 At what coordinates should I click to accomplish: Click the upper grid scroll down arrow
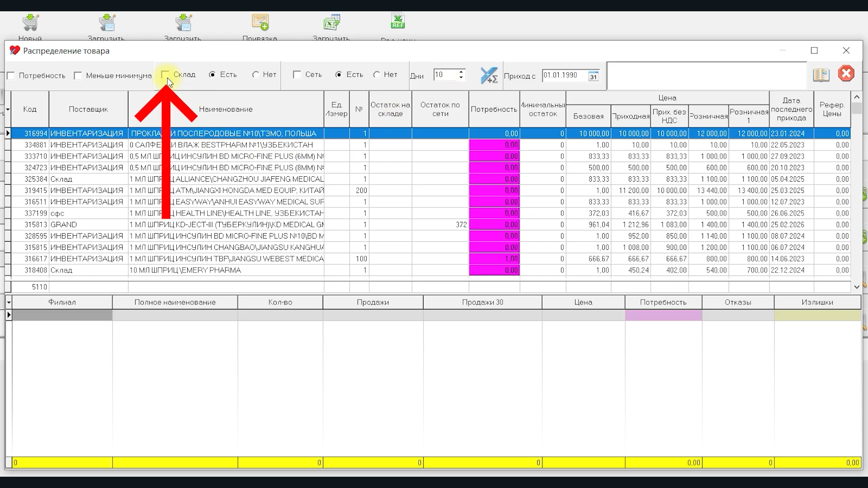pos(856,286)
